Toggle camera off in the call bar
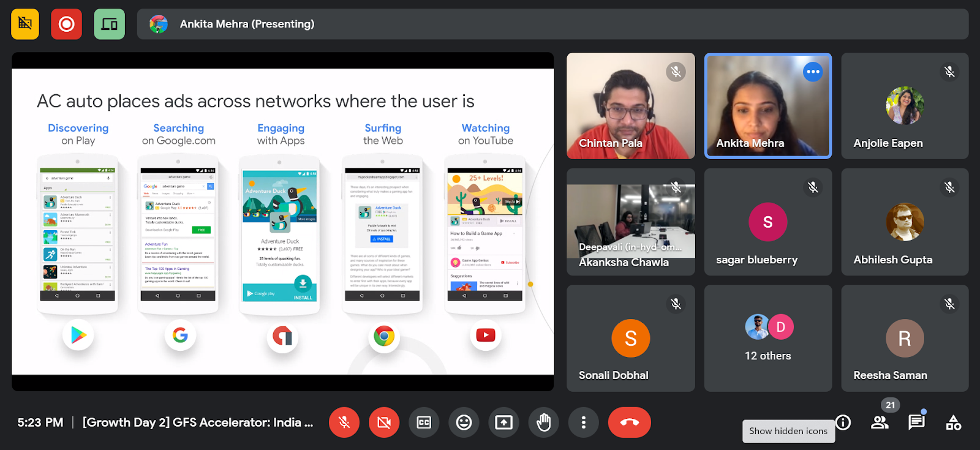 pos(384,422)
